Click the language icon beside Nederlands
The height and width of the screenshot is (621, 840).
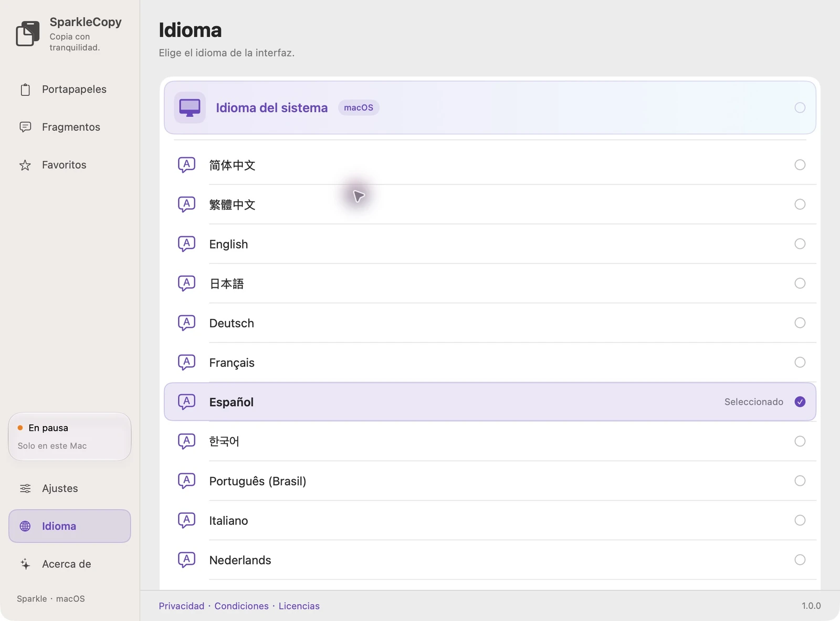187,560
